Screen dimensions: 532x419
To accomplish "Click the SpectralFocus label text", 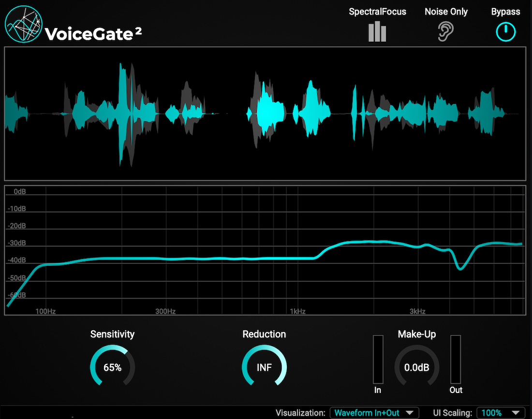I will (377, 11).
